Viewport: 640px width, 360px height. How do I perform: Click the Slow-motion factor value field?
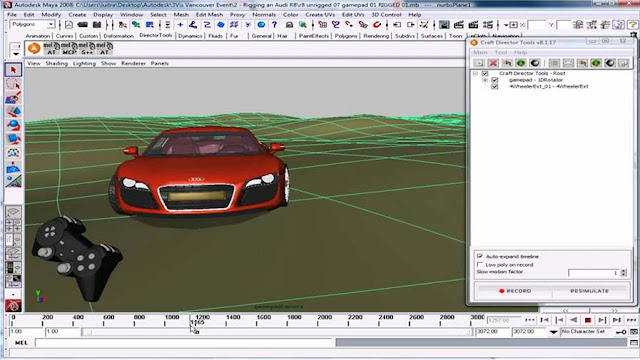click(594, 273)
